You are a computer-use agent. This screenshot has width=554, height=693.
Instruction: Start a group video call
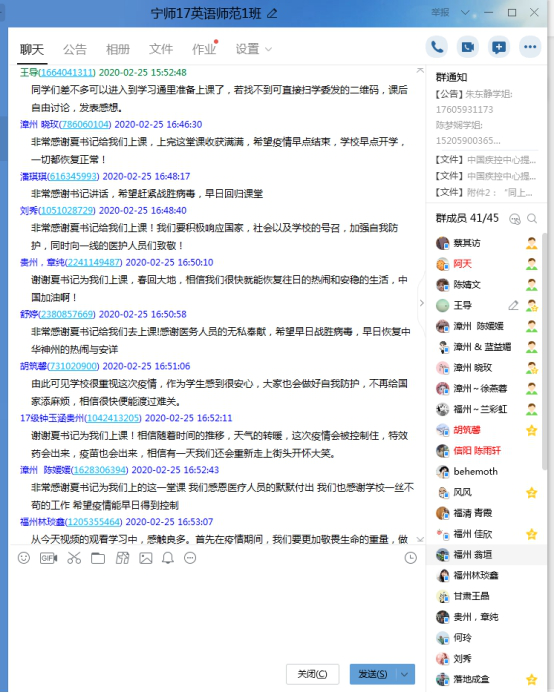point(468,47)
